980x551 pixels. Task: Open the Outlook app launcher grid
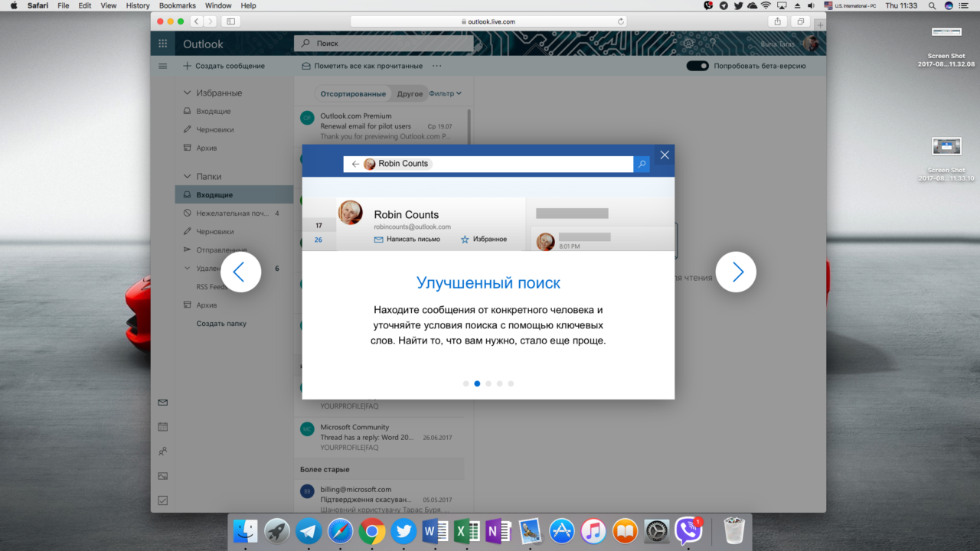162,44
